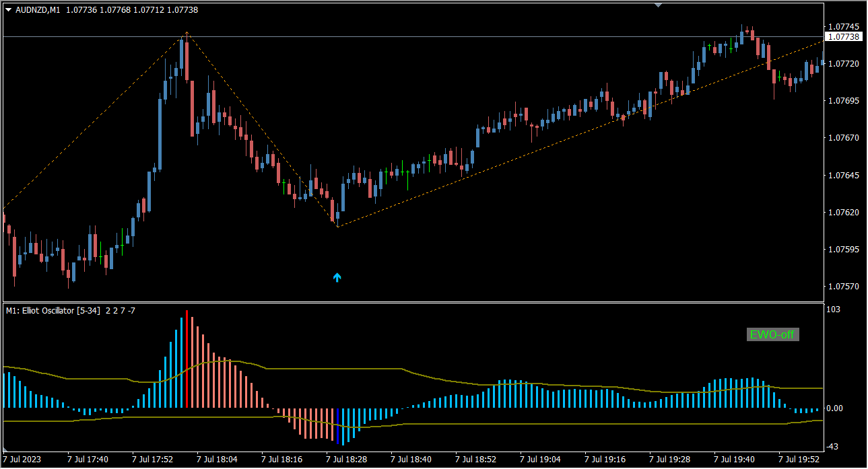
Task: Click the dark blue oscillator trough bar
Action: click(x=337, y=425)
